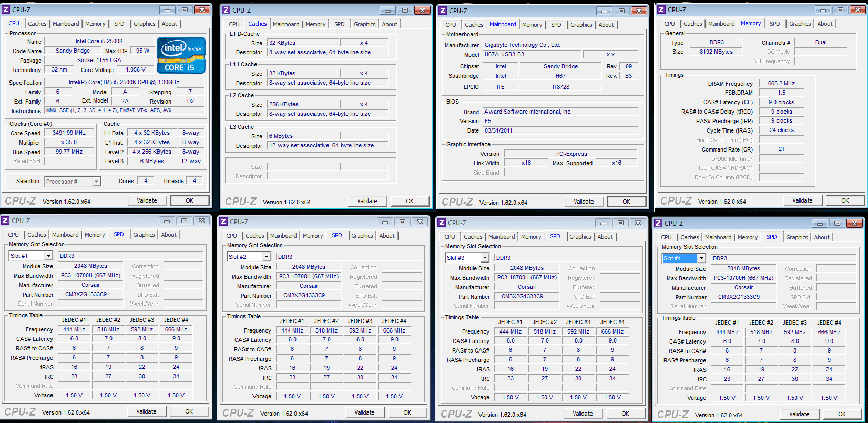Viewport: 868px width, 423px height.
Task: Click the Max TDP value '95 W'
Action: (142, 51)
